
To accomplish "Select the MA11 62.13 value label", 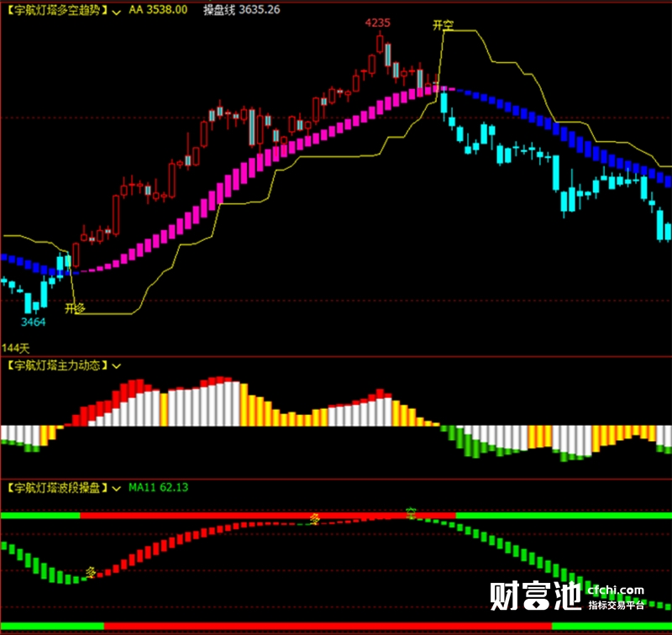I will [x=158, y=488].
